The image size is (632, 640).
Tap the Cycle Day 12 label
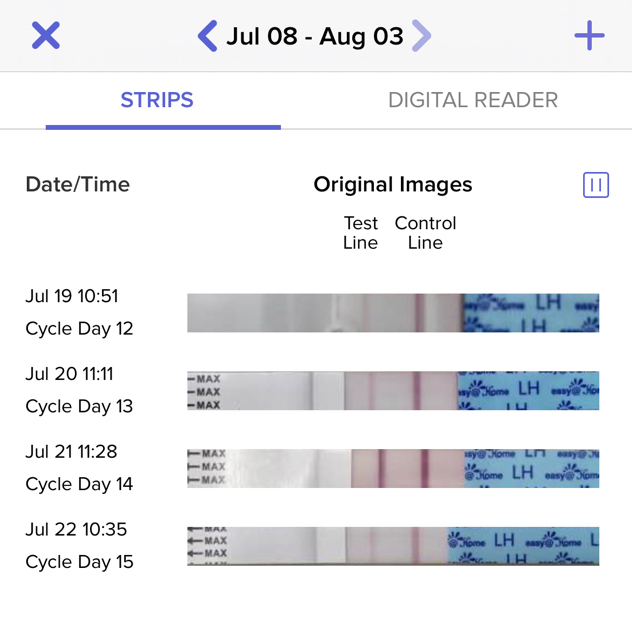pyautogui.click(x=79, y=329)
